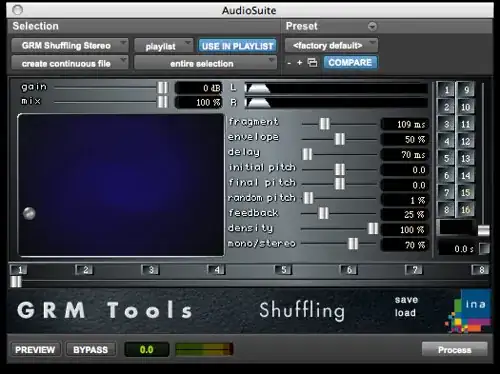Select interpolation marker 7 on bottom strip
This screenshot has height=374, width=500.
point(414,269)
